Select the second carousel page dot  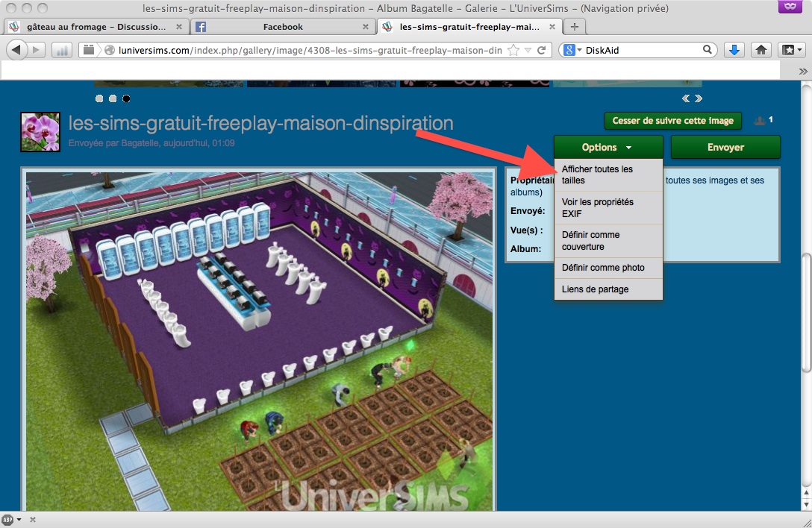(x=113, y=98)
